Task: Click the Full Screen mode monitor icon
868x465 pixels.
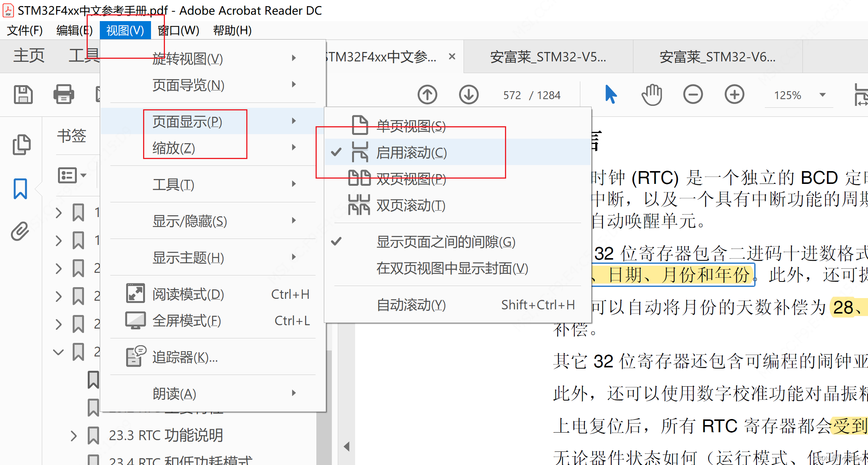Action: pos(136,320)
